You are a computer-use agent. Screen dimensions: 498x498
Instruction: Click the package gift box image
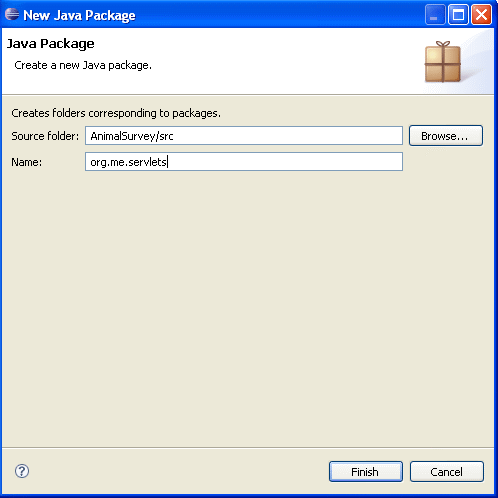[443, 62]
